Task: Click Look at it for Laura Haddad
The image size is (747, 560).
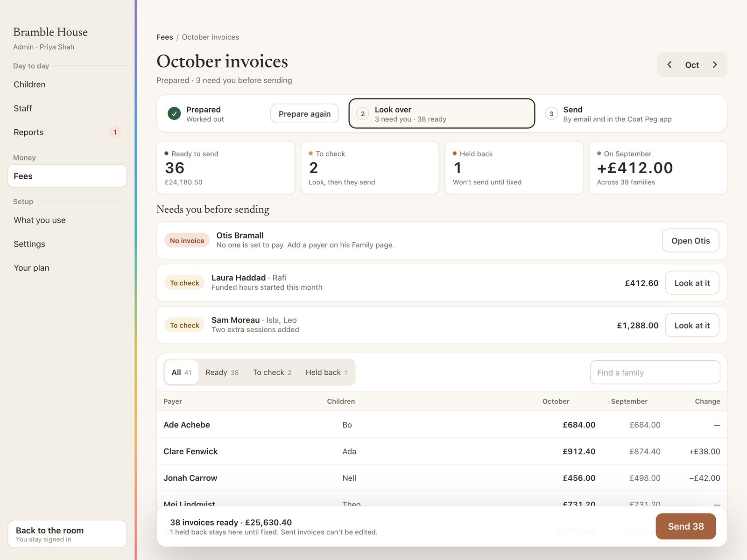Action: pyautogui.click(x=692, y=283)
